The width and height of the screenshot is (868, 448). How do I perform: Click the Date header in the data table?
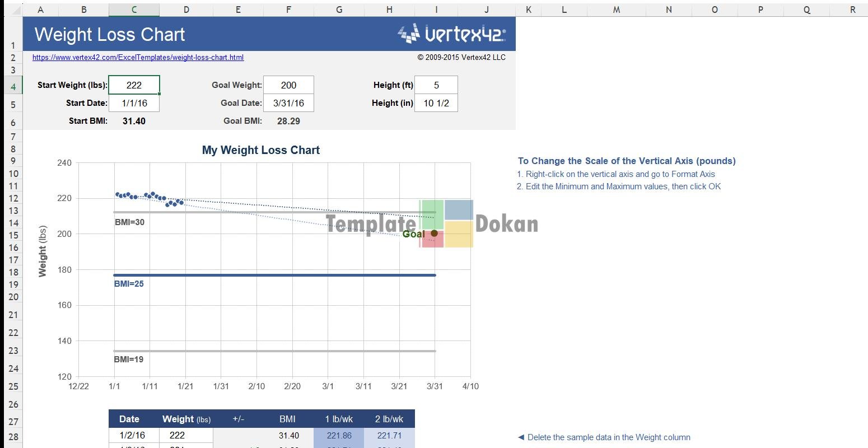[x=129, y=419]
